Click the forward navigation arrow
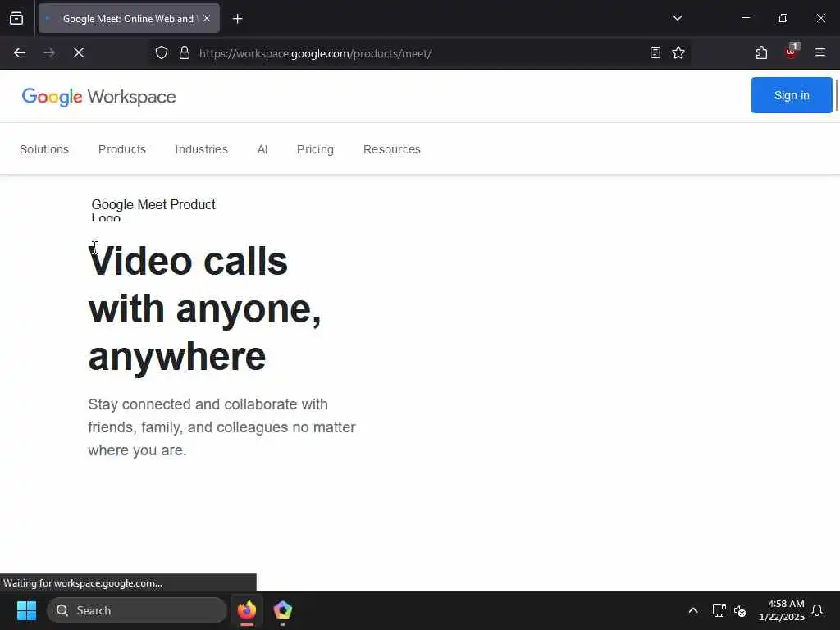 point(49,52)
